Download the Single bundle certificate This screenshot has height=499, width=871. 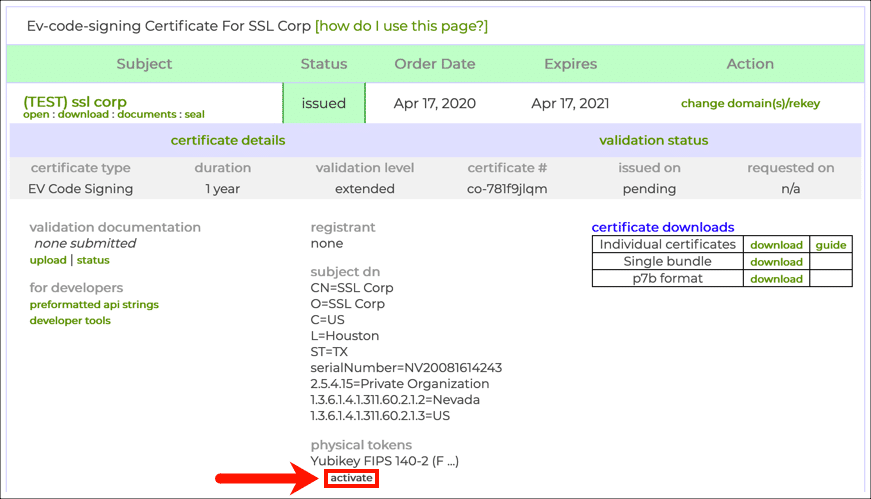[776, 262]
